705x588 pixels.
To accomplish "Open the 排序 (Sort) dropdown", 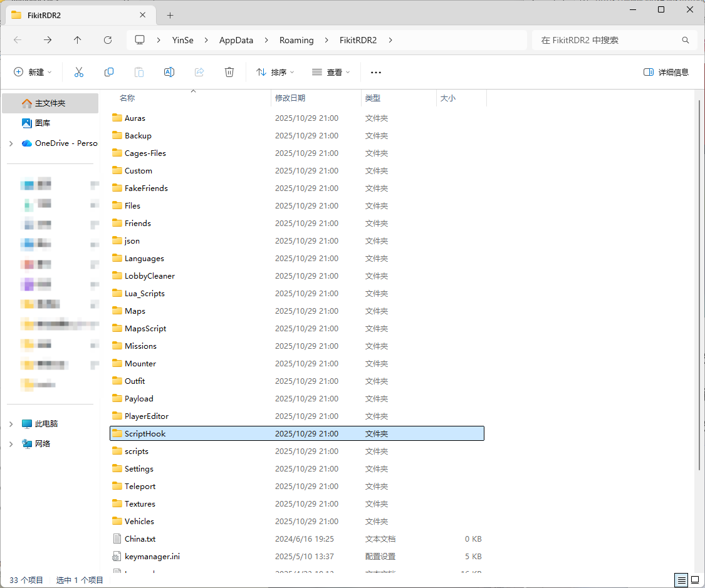I will pos(275,72).
